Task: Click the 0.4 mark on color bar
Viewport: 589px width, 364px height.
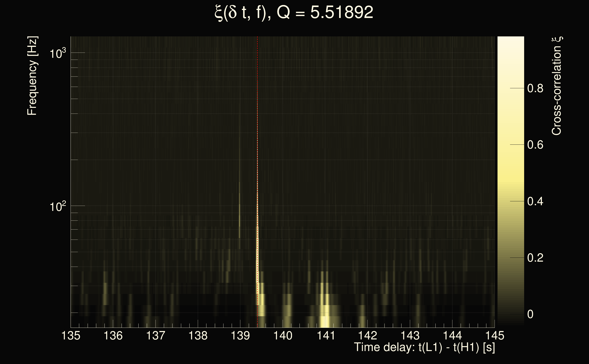Action: pos(535,201)
